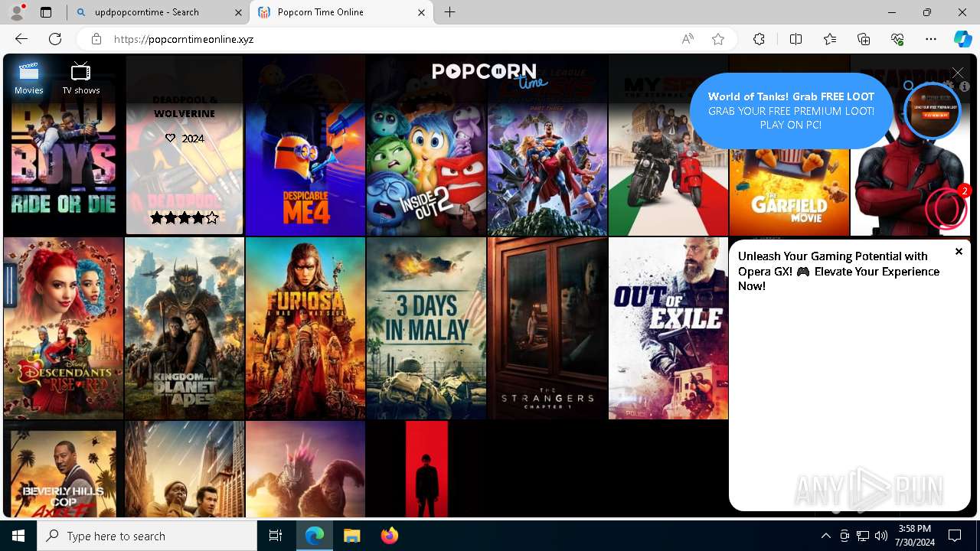The width and height of the screenshot is (980, 551).
Task: Open Settings and more menu
Action: 931,39
